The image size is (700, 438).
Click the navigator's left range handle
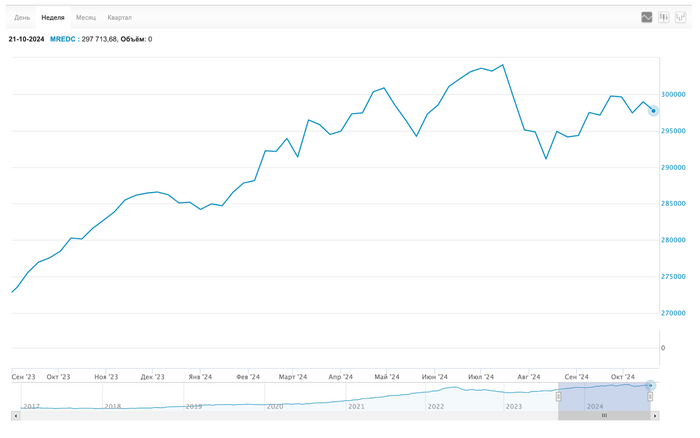click(x=559, y=396)
